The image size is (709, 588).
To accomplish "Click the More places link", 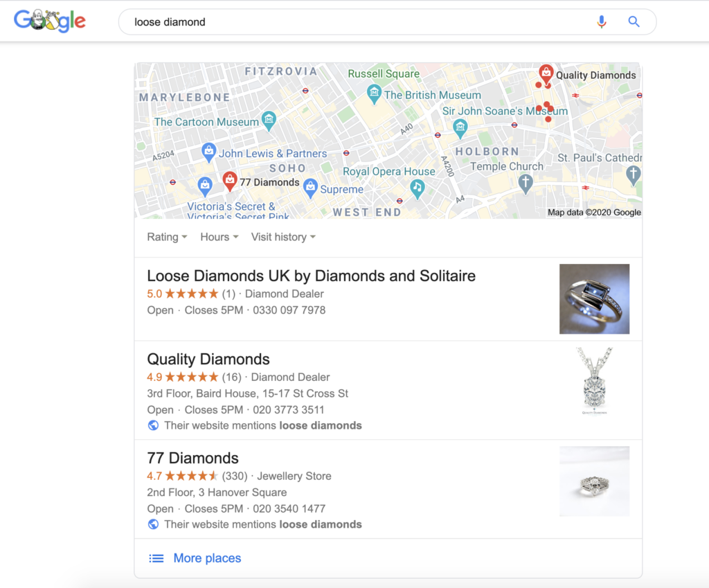I will pyautogui.click(x=207, y=558).
